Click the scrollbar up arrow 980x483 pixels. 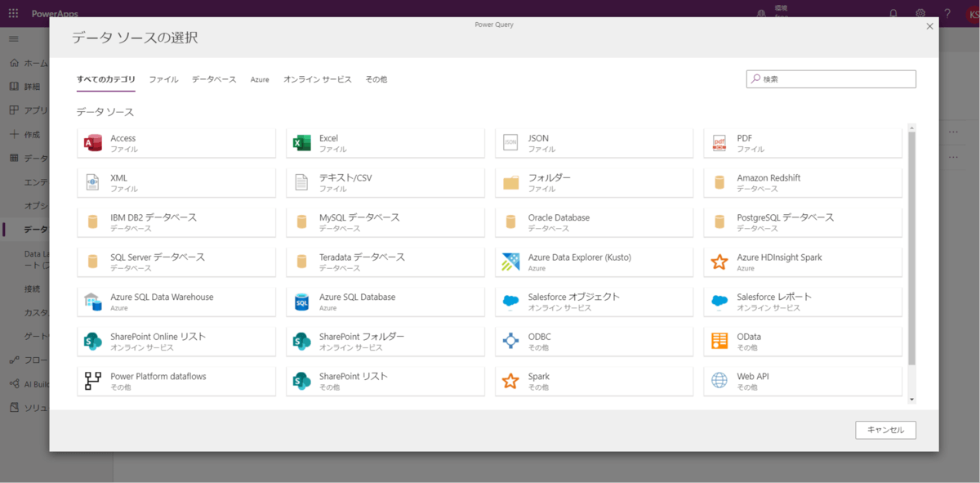point(912,127)
